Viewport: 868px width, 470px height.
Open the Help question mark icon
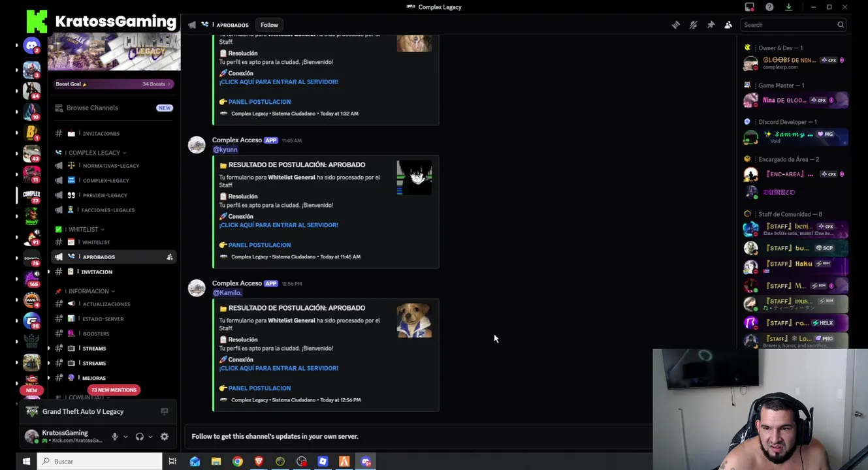coord(769,7)
